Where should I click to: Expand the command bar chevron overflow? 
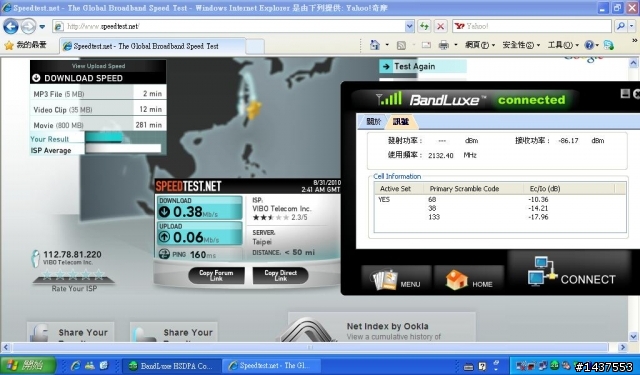634,40
